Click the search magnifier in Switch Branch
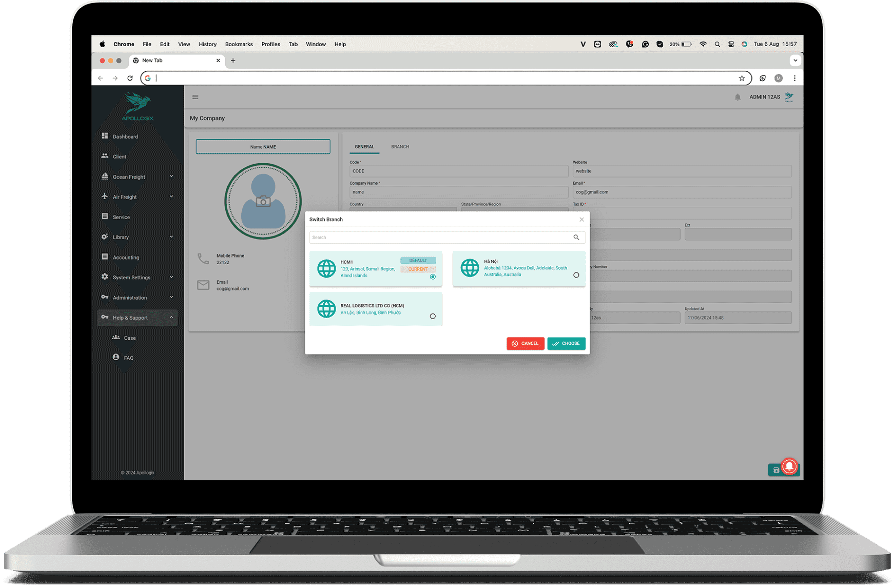Screen dimensions: 894x588 576,237
